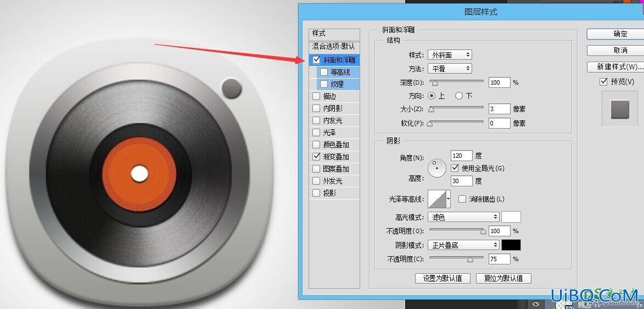This screenshot has height=309, width=644.
Task: Click the gloss contour curve thumbnail
Action: pos(437,198)
